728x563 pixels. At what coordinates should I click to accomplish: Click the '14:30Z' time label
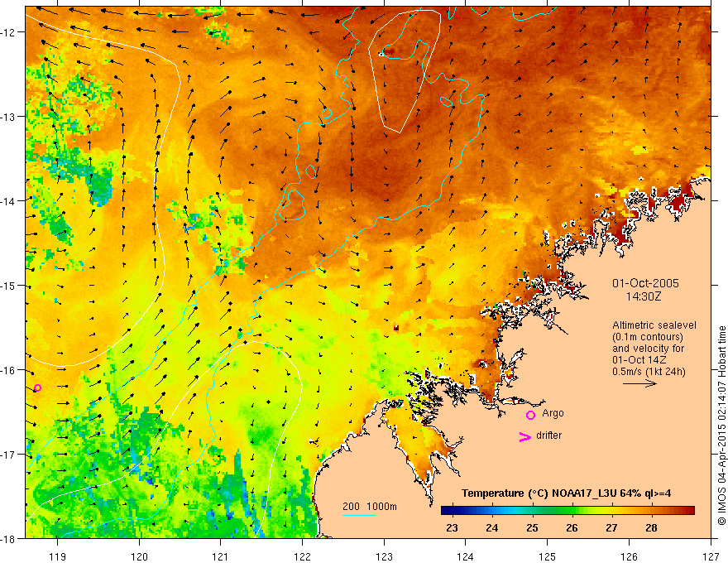pyautogui.click(x=644, y=296)
